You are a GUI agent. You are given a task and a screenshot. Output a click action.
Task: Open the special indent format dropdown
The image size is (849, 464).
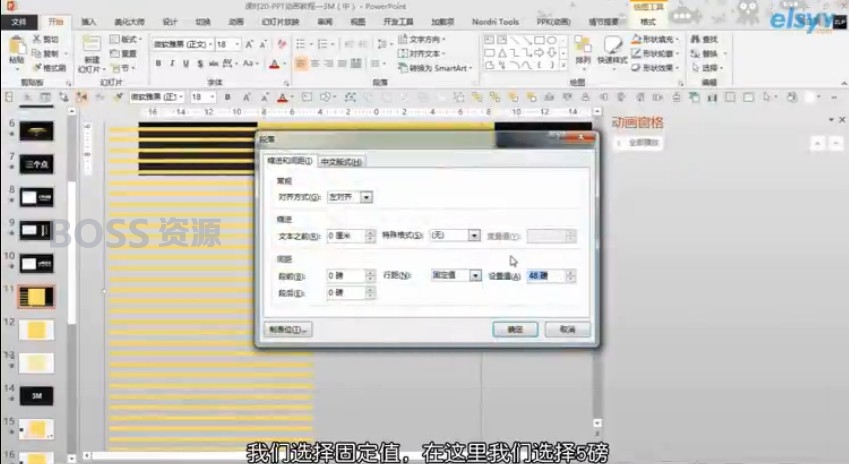pyautogui.click(x=474, y=236)
